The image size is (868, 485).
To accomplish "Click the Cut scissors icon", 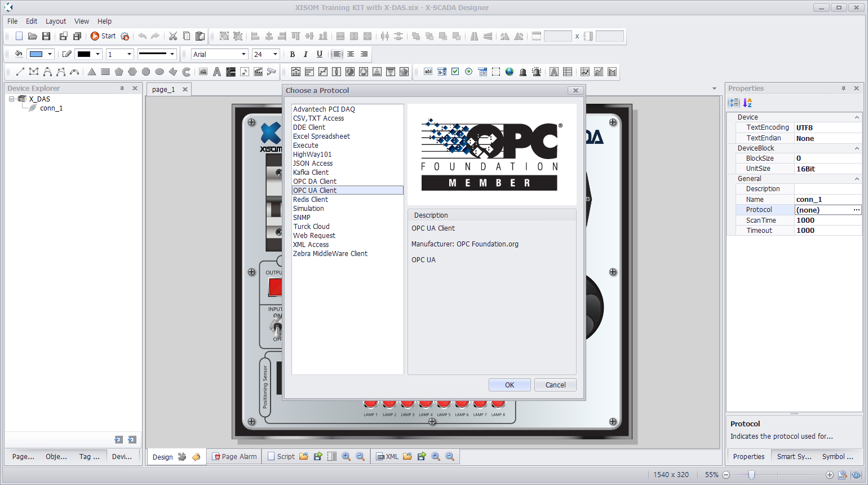I will (x=173, y=36).
